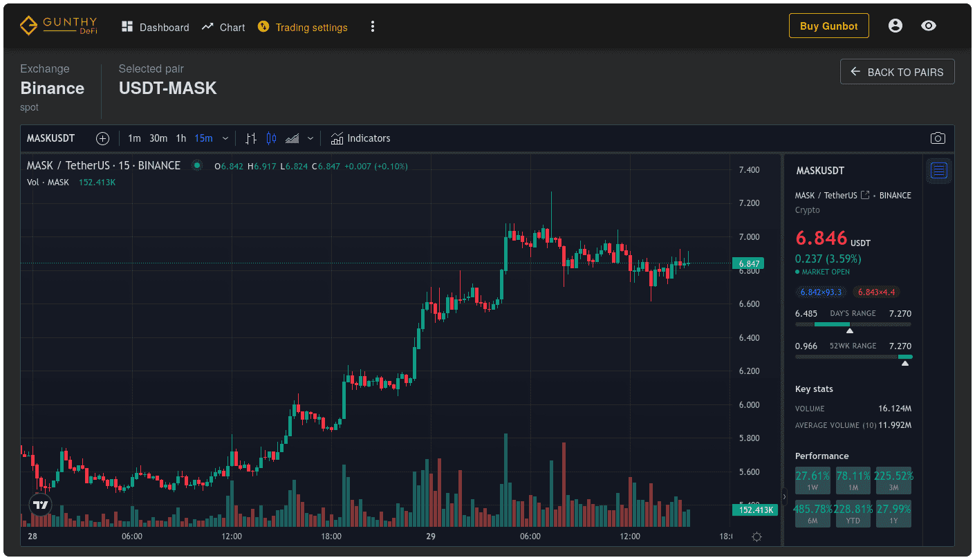Expand the chart style dropdown arrow

click(310, 138)
